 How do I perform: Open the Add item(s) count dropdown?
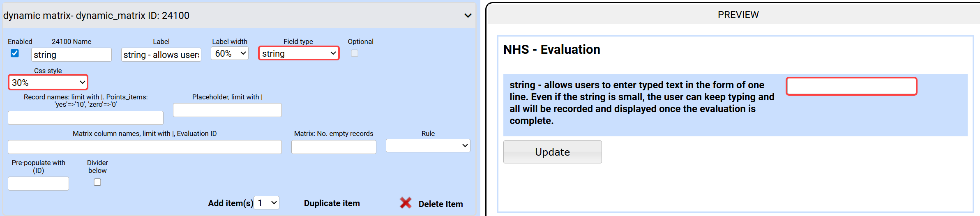tap(267, 203)
